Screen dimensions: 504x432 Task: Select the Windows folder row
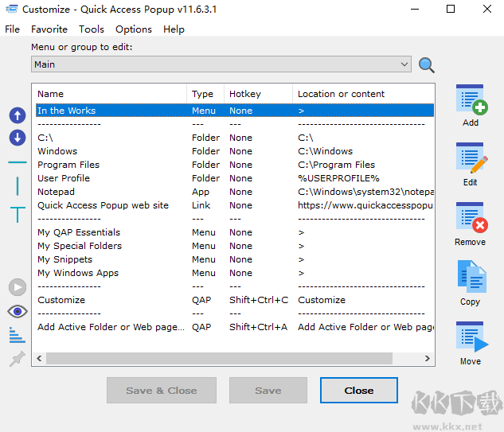(x=235, y=151)
